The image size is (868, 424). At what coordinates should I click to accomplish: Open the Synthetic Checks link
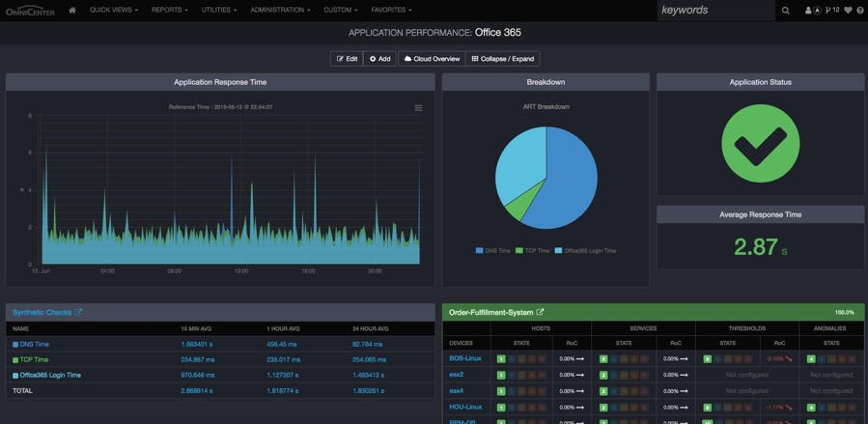tap(42, 312)
